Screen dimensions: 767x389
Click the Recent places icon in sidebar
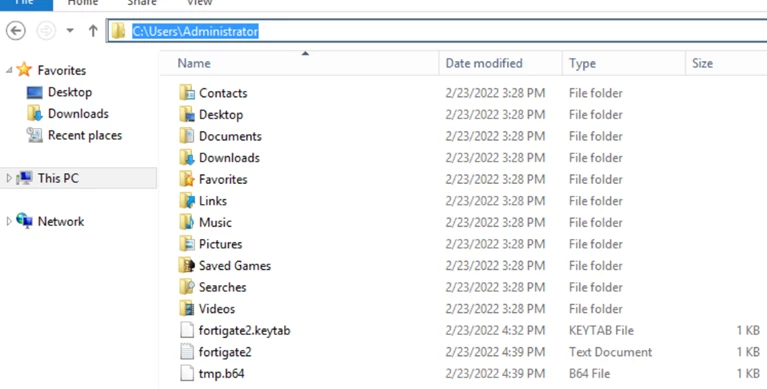[x=35, y=135]
